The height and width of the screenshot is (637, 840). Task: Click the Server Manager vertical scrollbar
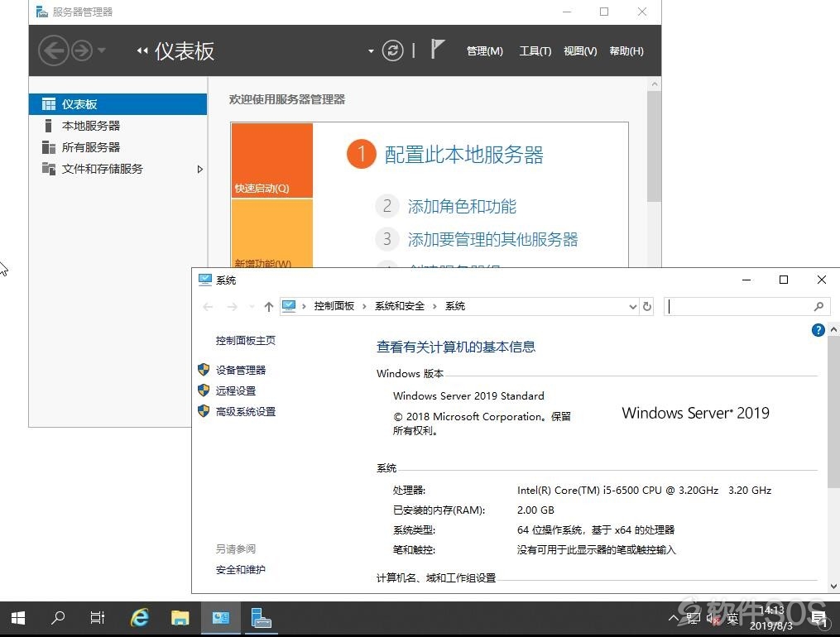(x=654, y=146)
